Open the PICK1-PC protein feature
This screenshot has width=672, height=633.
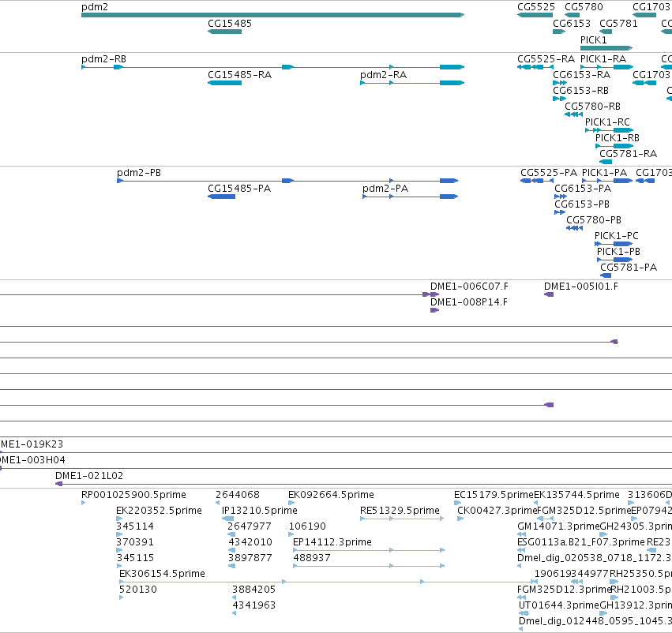614,244
